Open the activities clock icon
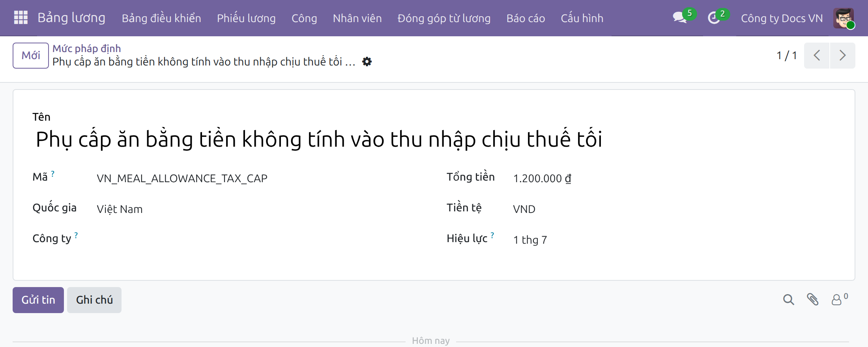 click(x=714, y=18)
